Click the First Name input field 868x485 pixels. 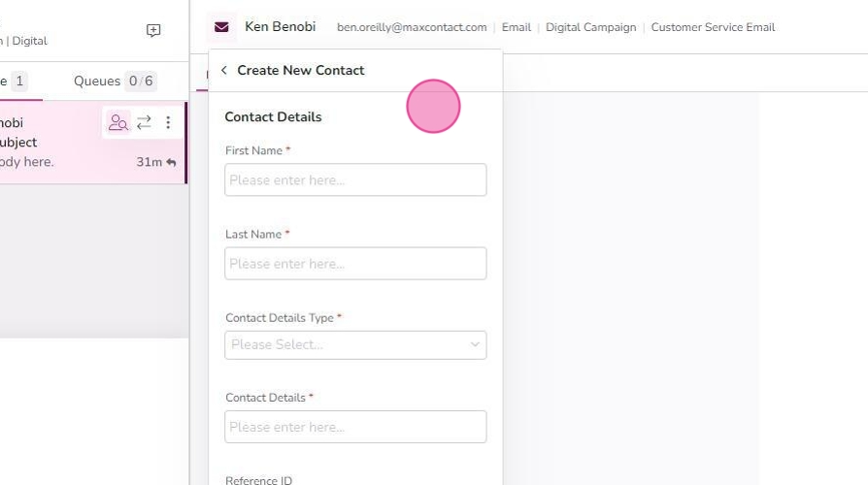coord(355,179)
